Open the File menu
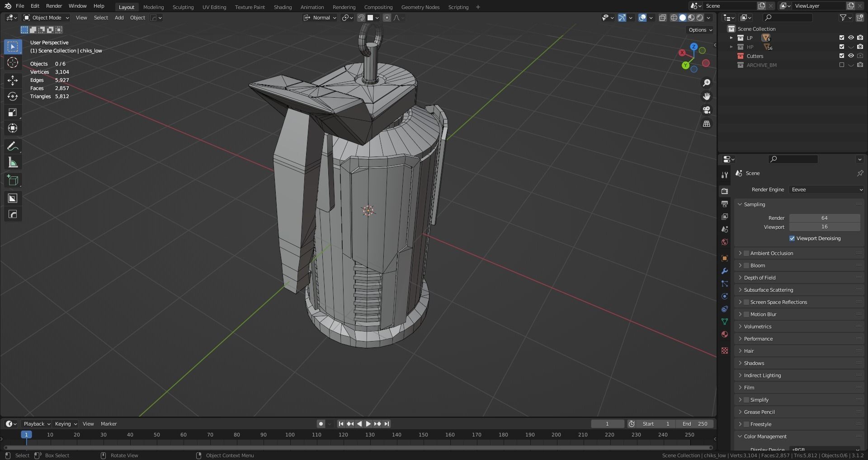The width and height of the screenshot is (868, 460). (20, 6)
